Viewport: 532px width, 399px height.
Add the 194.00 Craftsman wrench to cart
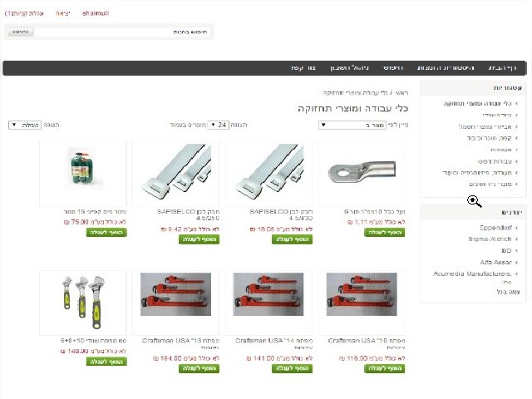199,368
